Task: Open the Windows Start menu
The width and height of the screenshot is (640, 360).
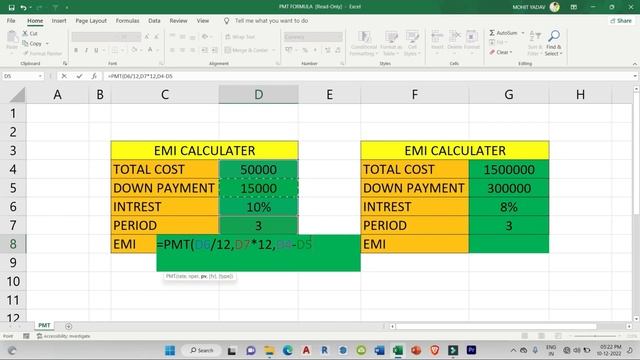Action: coord(170,350)
